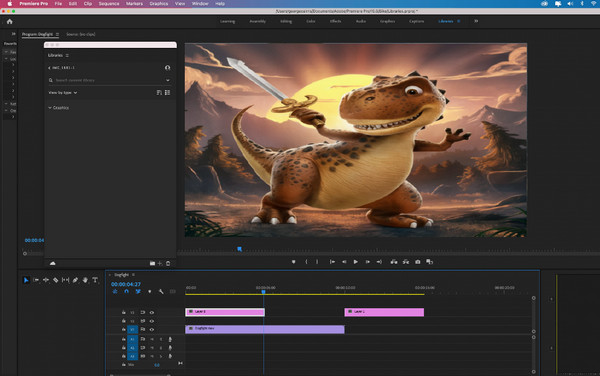Viewport: 600px width, 376px height.
Task: Open search filter dropdown in Libraries
Action: (x=168, y=80)
